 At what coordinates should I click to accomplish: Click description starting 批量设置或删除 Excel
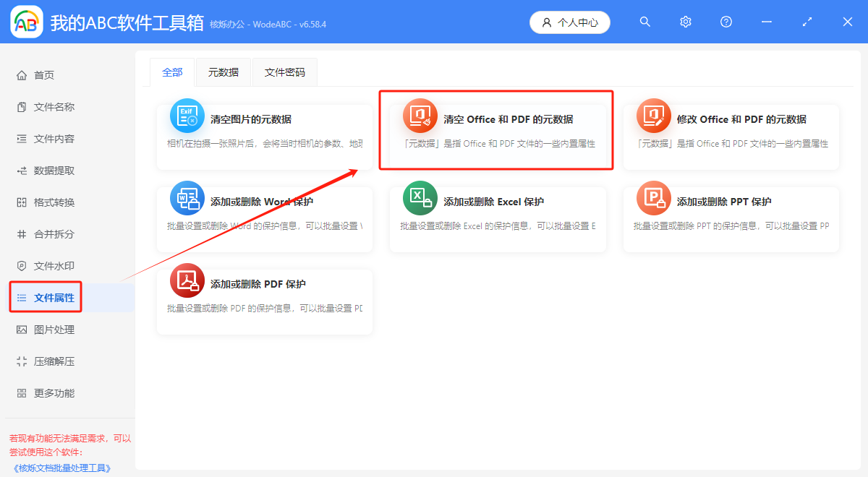point(498,226)
